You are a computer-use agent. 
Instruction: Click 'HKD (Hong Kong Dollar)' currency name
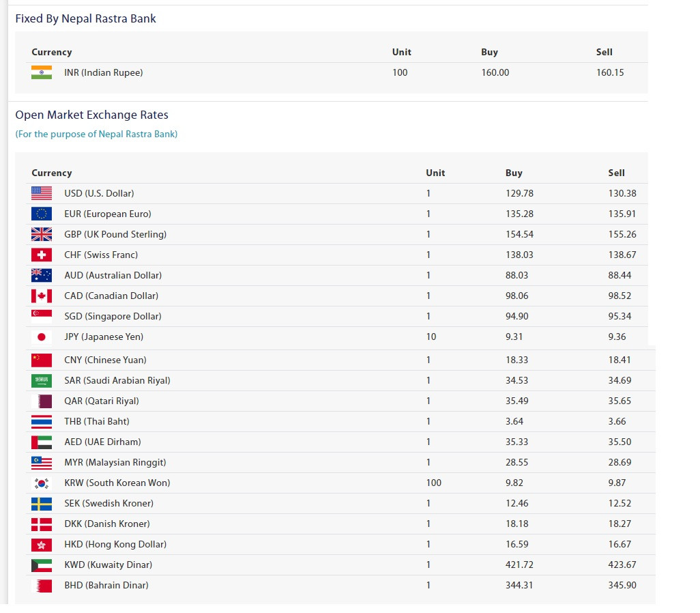click(115, 545)
